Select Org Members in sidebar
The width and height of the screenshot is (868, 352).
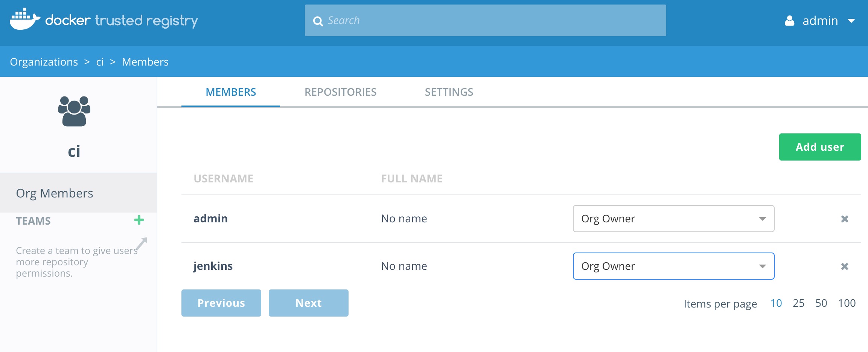(x=78, y=193)
